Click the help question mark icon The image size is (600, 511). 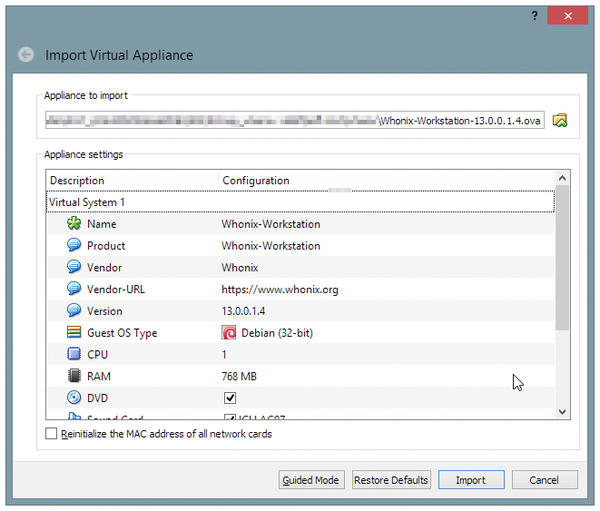click(535, 16)
